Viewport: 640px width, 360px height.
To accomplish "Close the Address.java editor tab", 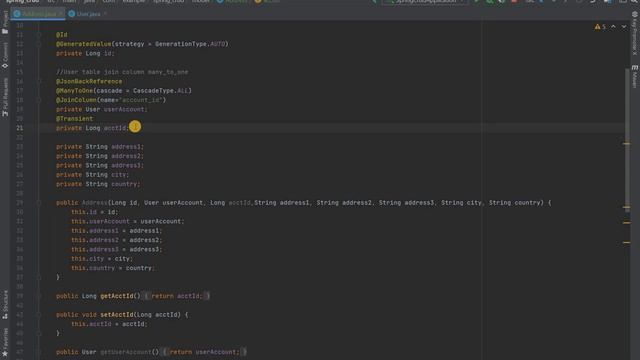I will coord(61,14).
